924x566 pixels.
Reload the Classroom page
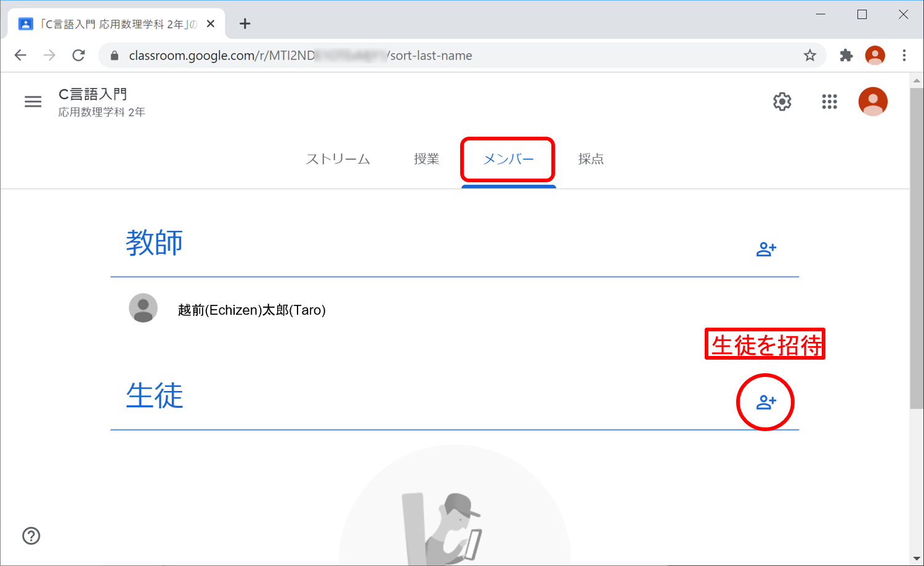pyautogui.click(x=79, y=55)
